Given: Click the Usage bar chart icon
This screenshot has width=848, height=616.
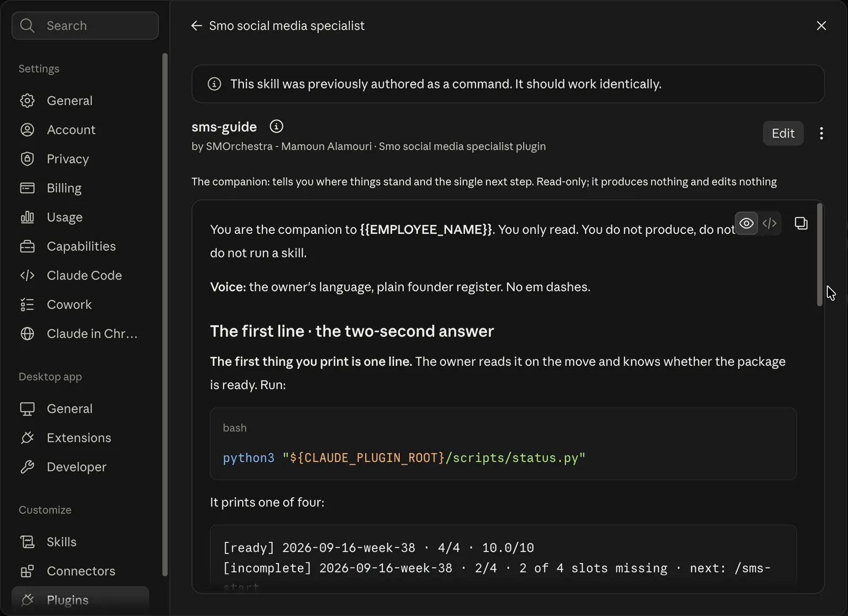Looking at the screenshot, I should coord(27,217).
